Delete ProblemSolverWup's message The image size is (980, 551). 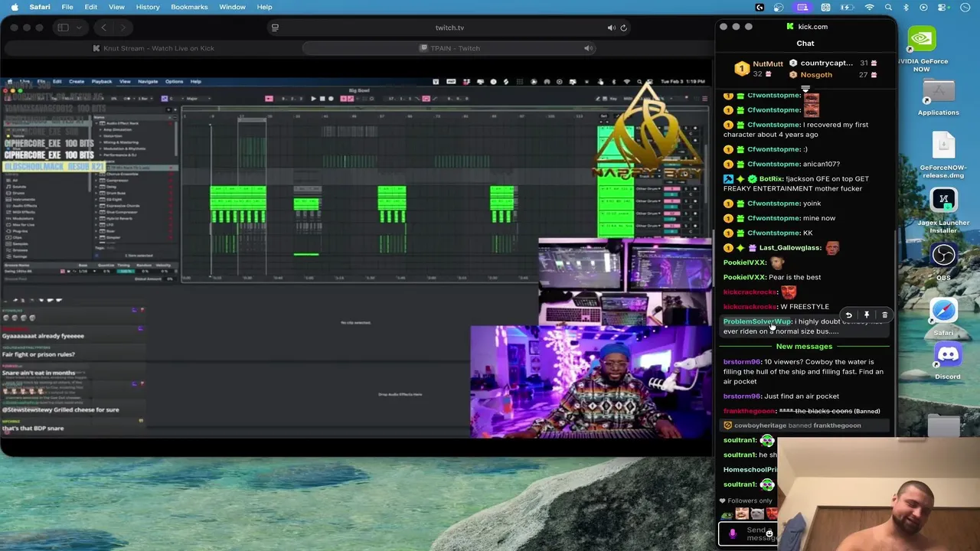(x=884, y=315)
